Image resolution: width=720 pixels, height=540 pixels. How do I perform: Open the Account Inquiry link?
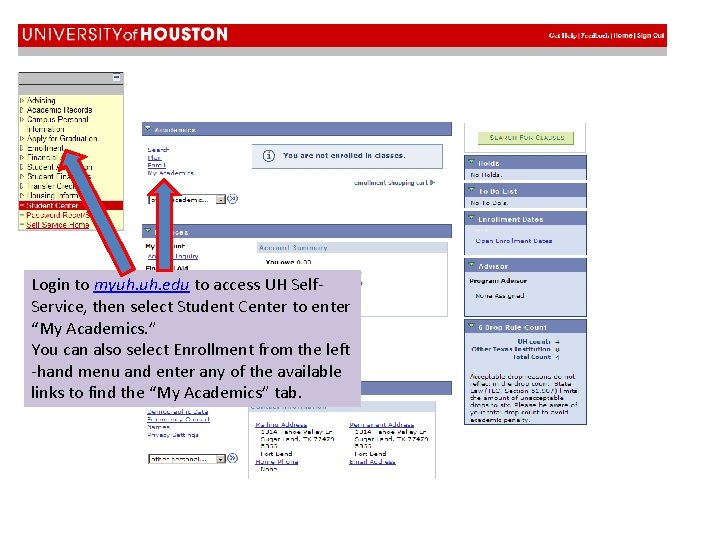pos(173,256)
